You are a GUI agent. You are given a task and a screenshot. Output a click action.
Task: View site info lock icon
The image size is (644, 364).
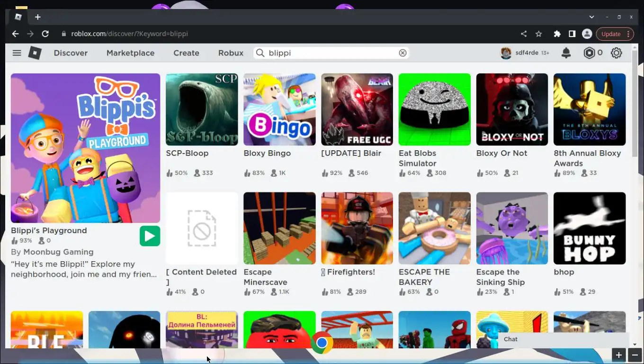(63, 34)
